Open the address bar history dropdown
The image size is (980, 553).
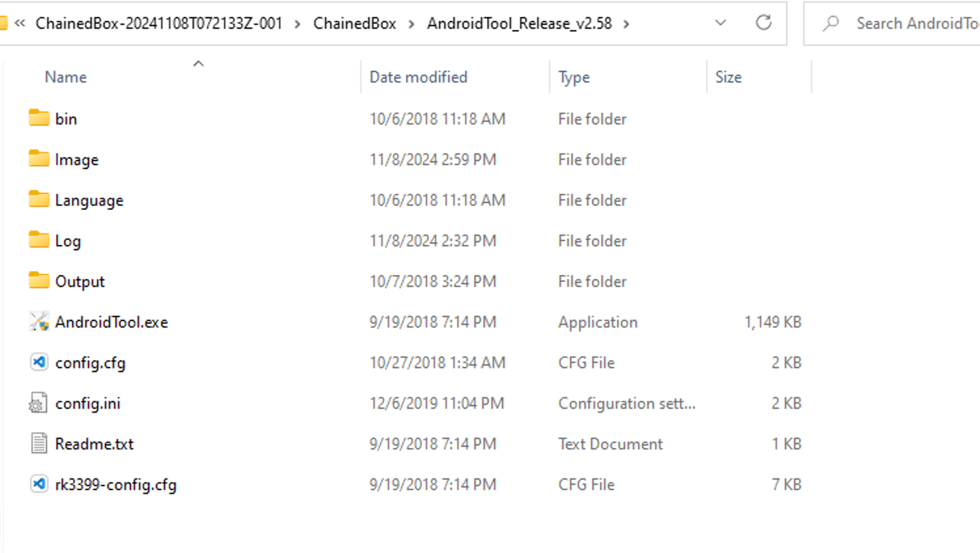pos(719,23)
